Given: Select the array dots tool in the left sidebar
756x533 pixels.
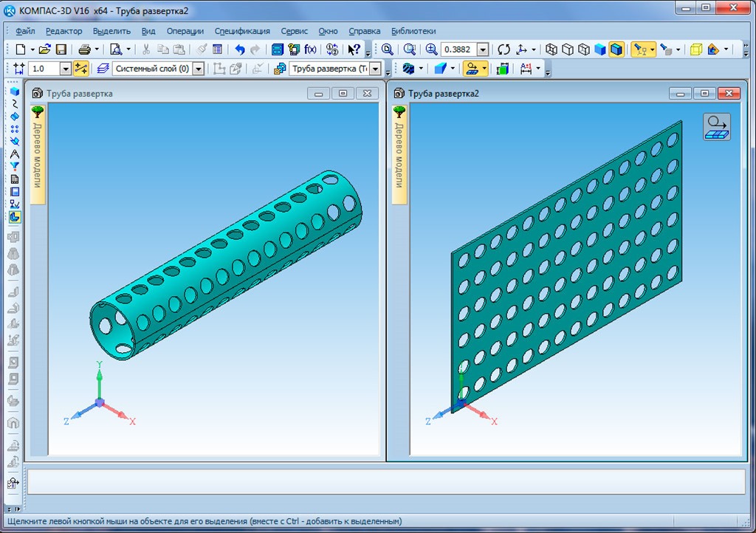Looking at the screenshot, I should tap(15, 128).
